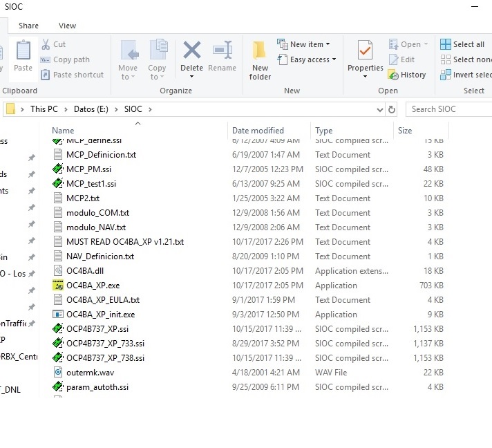Click the refresh icon next to the address bar

click(x=392, y=109)
